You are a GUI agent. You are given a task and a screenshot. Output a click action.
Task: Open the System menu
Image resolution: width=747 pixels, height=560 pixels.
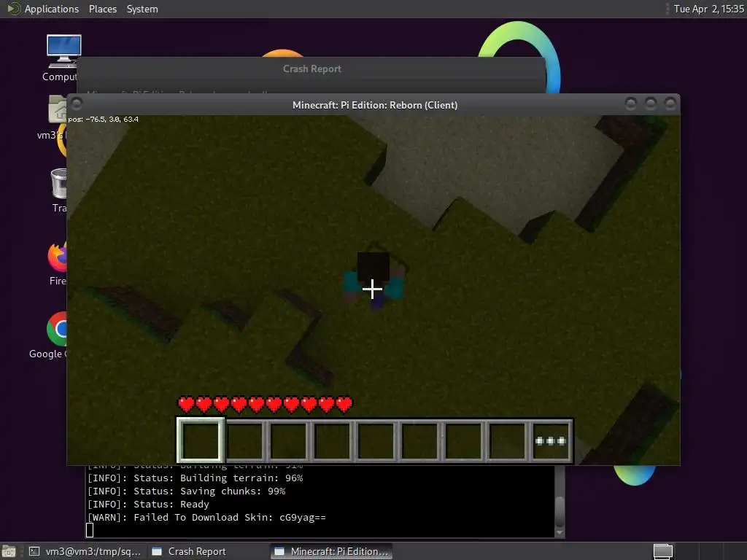[x=142, y=9]
